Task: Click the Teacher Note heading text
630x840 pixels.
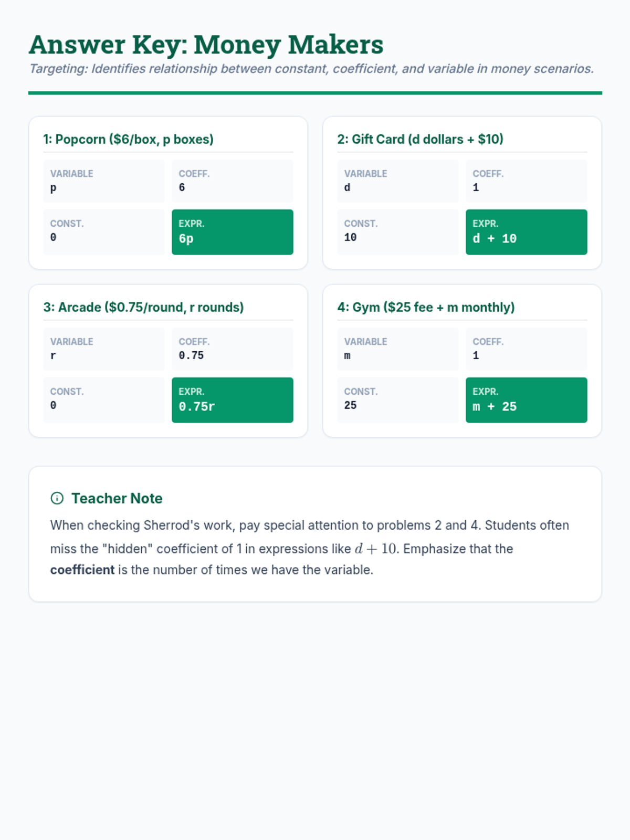Action: coord(117,498)
